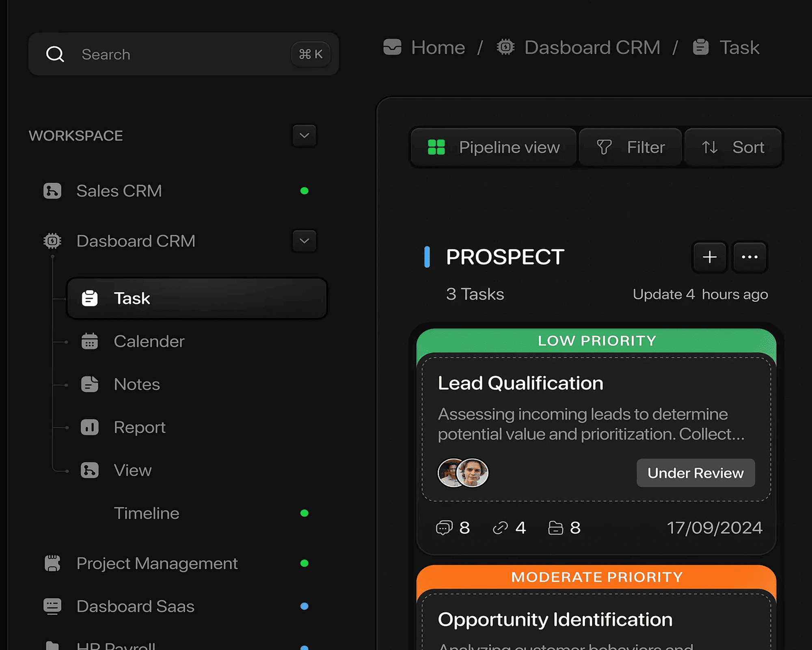
Task: Open PROSPECT column more options menu
Action: click(x=749, y=257)
